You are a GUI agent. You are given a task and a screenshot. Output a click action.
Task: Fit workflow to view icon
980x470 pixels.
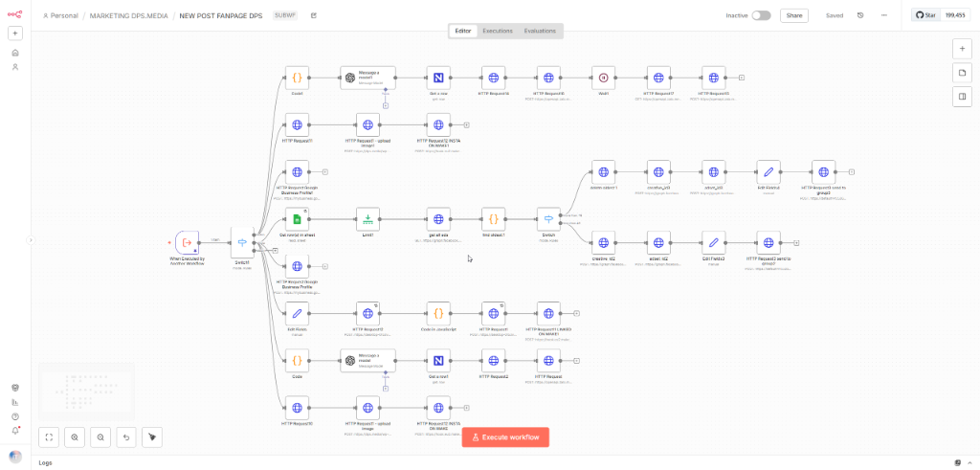tap(49, 437)
